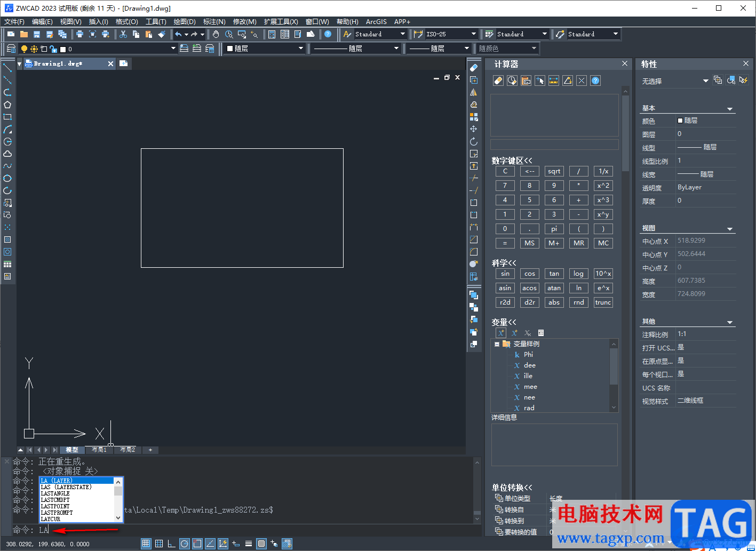Open the undo history dropdown arrow
The width and height of the screenshot is (756, 551).
pos(186,34)
